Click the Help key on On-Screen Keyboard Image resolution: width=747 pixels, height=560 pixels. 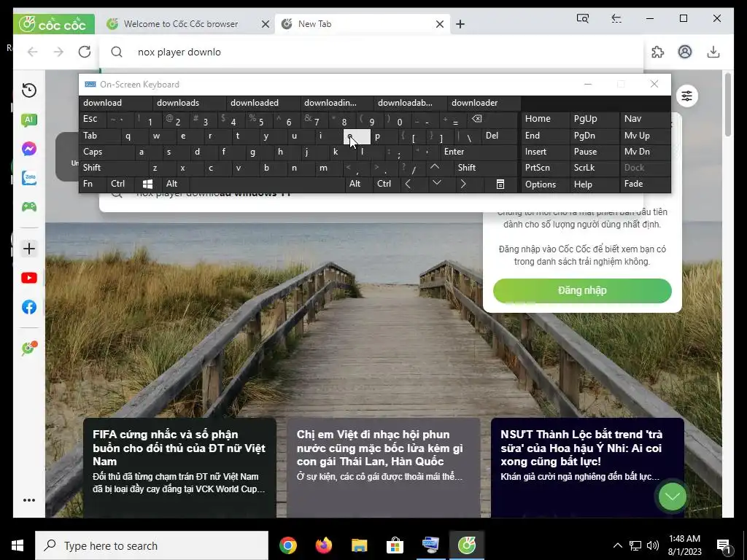pyautogui.click(x=594, y=184)
